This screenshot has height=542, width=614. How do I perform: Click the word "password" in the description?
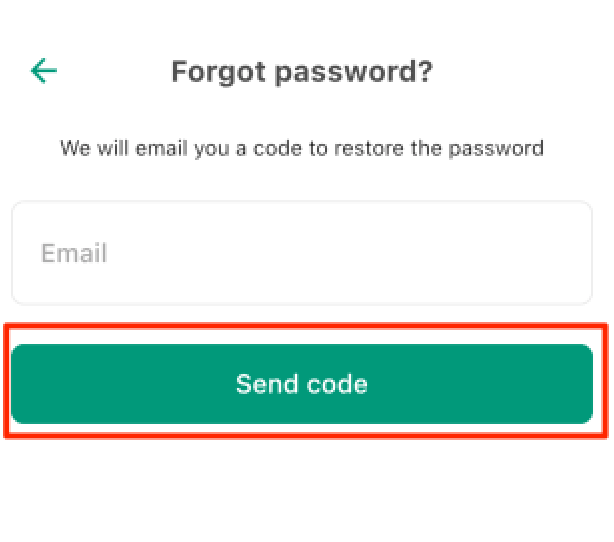click(496, 149)
